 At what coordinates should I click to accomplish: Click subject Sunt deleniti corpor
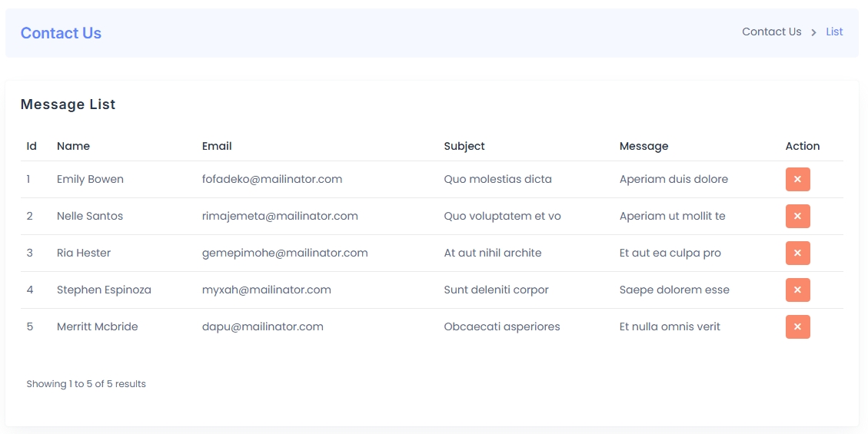[x=496, y=290]
